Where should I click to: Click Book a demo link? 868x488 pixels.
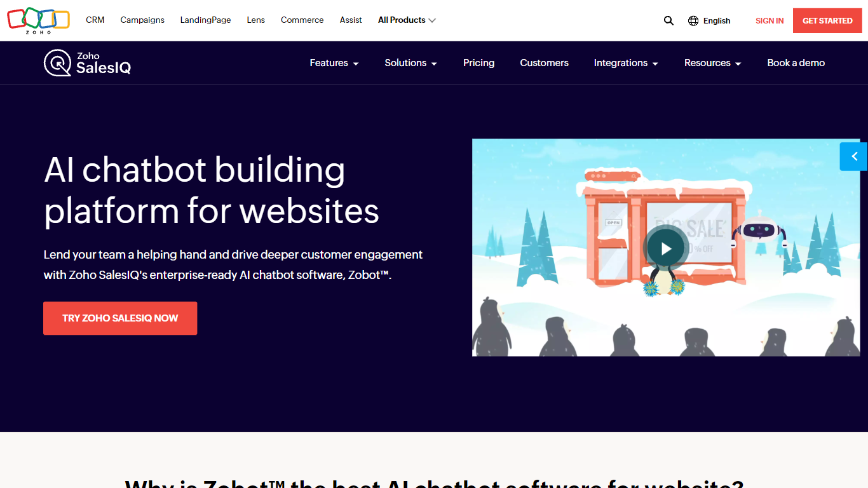pos(796,63)
